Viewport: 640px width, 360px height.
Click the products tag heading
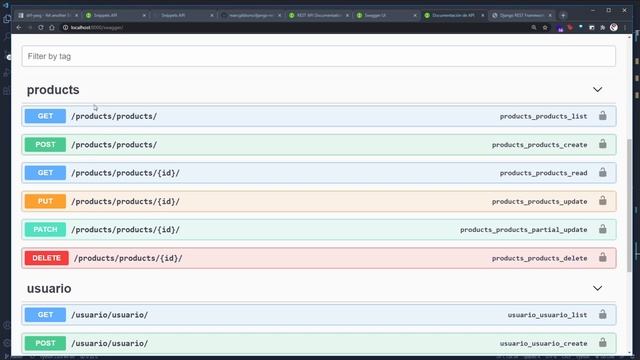(x=53, y=90)
